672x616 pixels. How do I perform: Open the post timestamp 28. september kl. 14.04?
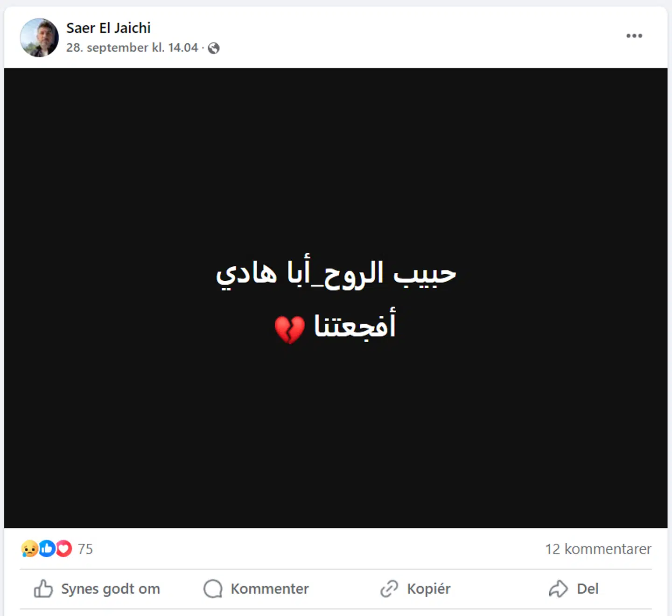pos(132,48)
